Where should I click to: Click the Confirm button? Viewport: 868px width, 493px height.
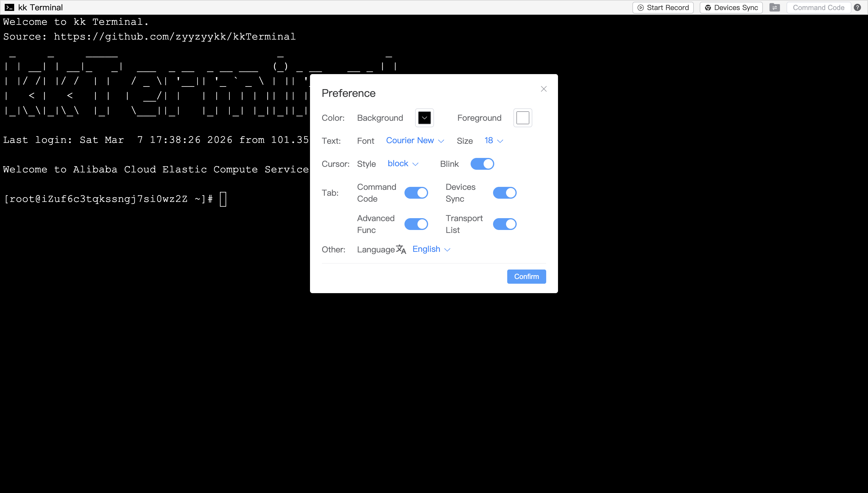526,276
